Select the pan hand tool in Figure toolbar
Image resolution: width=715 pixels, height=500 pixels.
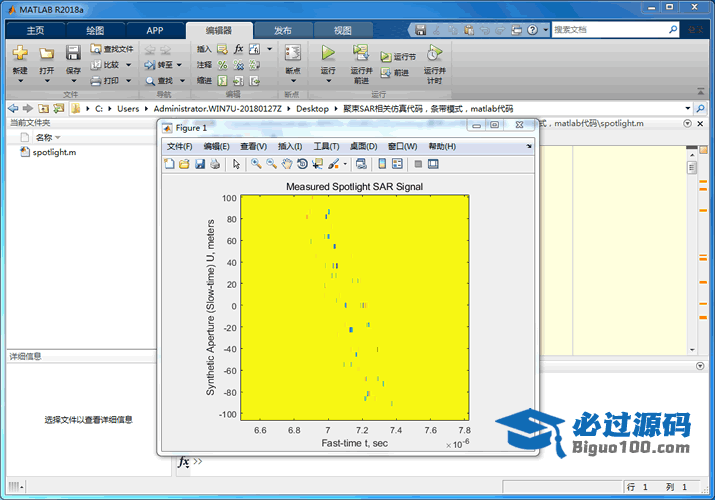286,164
